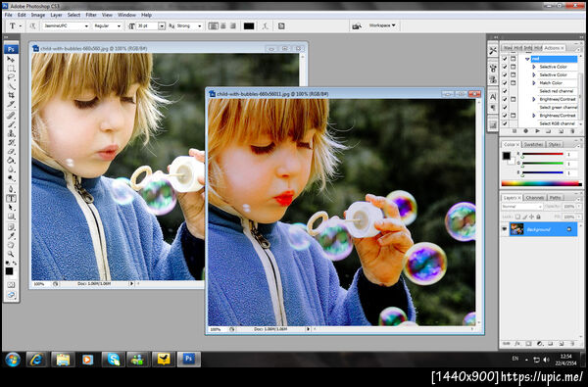The height and width of the screenshot is (387, 588).
Task: Open layer blending mode Normal dropdown
Action: coord(522,207)
